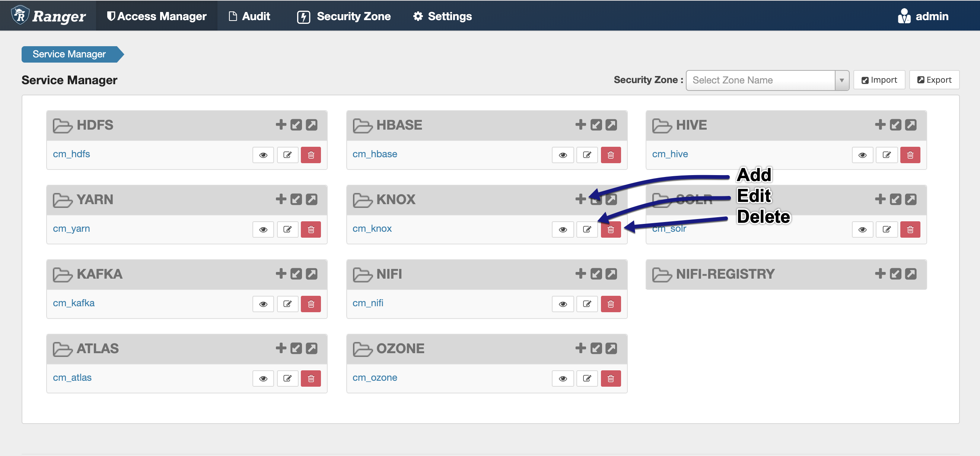Add a new OZONE service
Image resolution: width=980 pixels, height=456 pixels.
580,348
